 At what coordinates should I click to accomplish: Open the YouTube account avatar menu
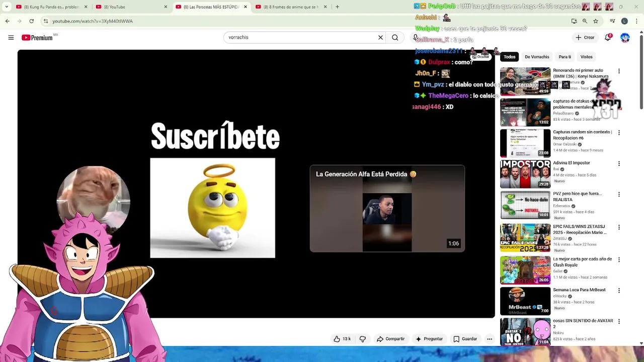[625, 38]
